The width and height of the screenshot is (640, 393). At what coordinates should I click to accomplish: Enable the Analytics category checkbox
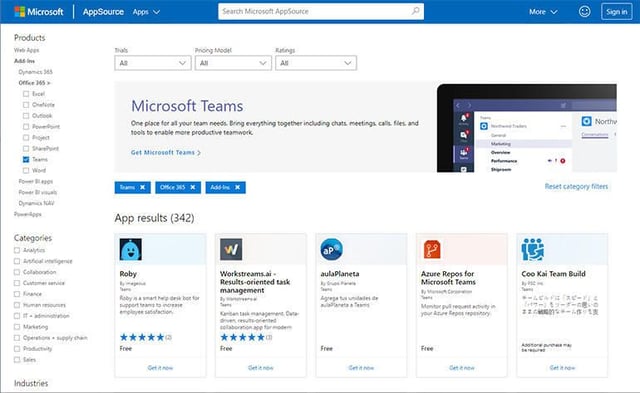17,250
